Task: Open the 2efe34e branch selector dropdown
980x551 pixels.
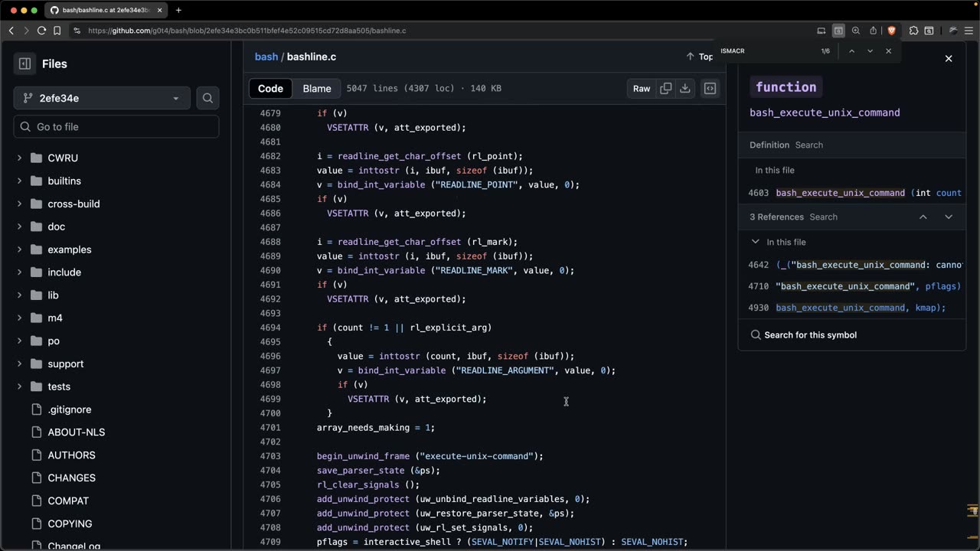Action: (x=102, y=98)
